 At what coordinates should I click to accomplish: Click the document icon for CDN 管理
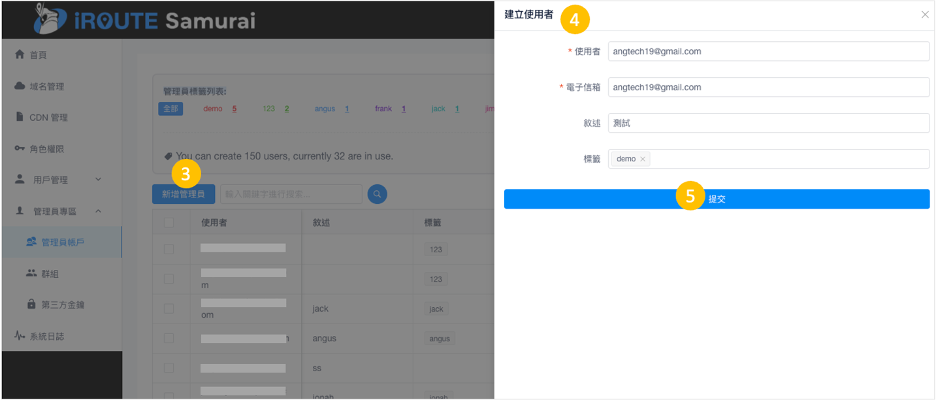pyautogui.click(x=19, y=117)
